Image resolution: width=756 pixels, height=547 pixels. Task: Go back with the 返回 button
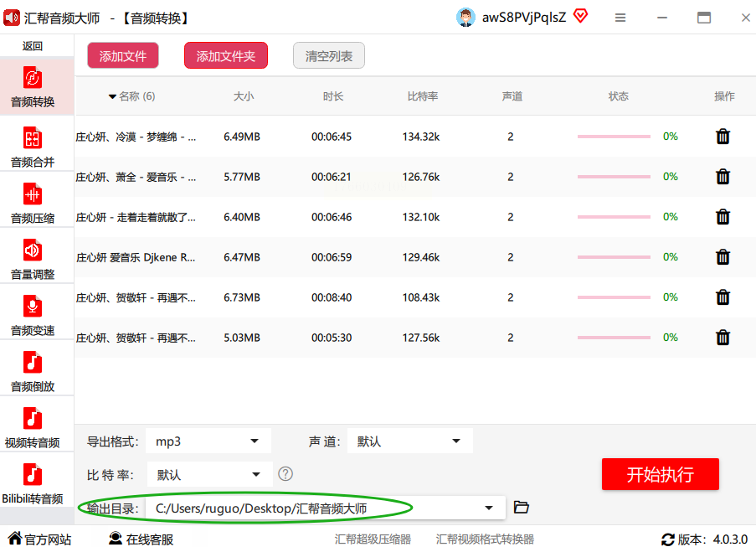pyautogui.click(x=33, y=46)
